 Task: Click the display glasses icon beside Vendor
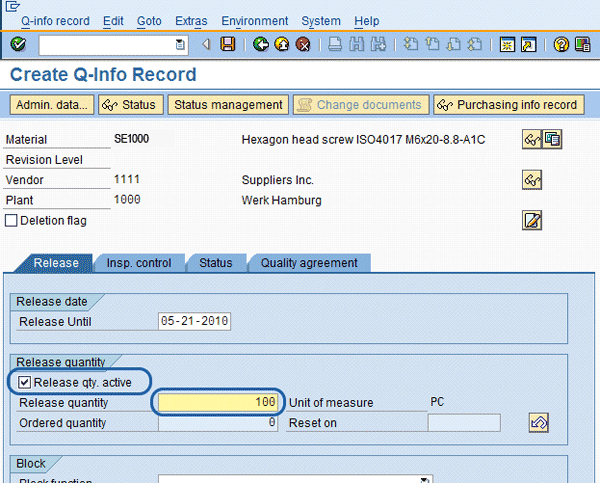click(x=532, y=180)
